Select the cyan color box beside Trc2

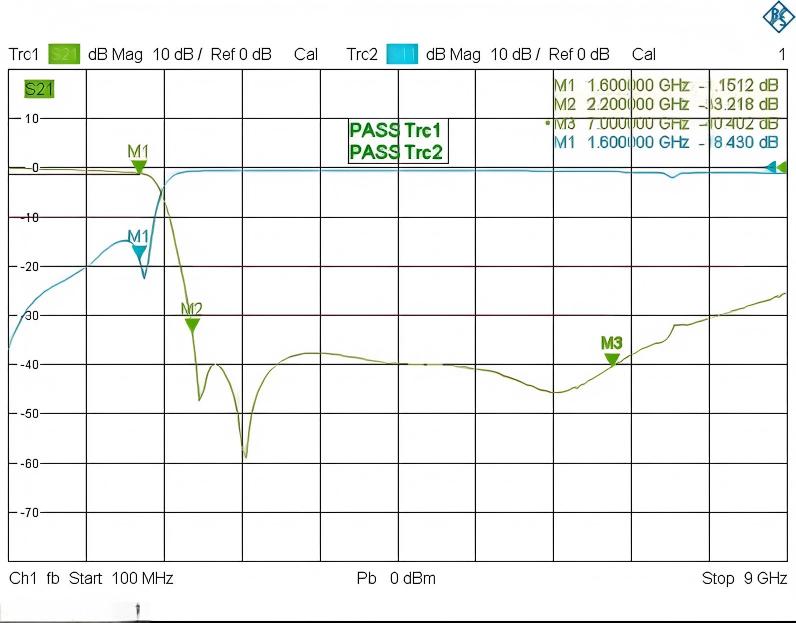tap(401, 54)
